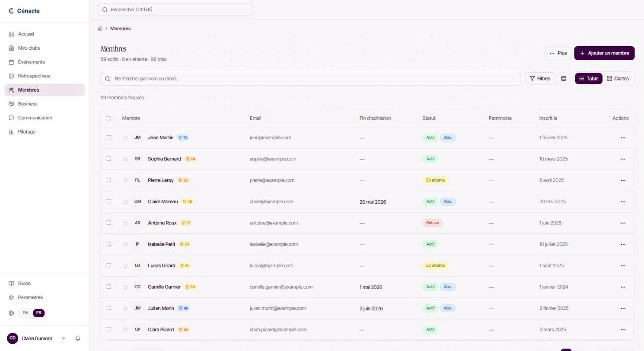The width and height of the screenshot is (644, 351).
Task: Open actions menu for Clara Picard
Action: click(623, 329)
